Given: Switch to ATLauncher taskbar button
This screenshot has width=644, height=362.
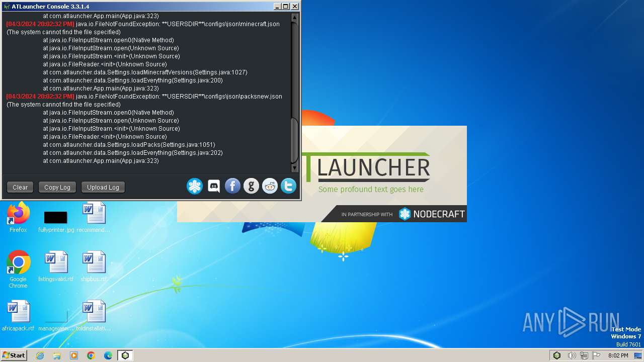Looking at the screenshot, I should point(125,355).
